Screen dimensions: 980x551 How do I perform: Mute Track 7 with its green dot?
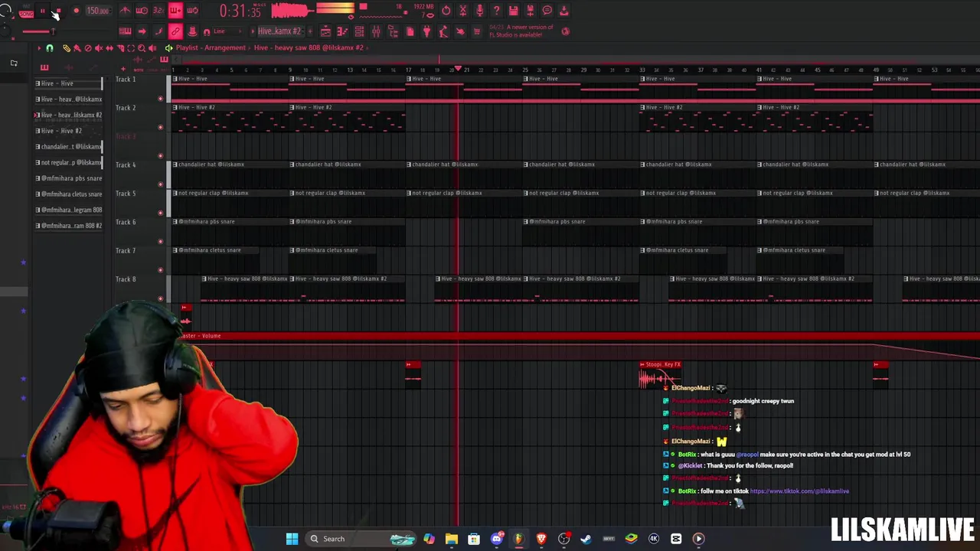pyautogui.click(x=160, y=269)
